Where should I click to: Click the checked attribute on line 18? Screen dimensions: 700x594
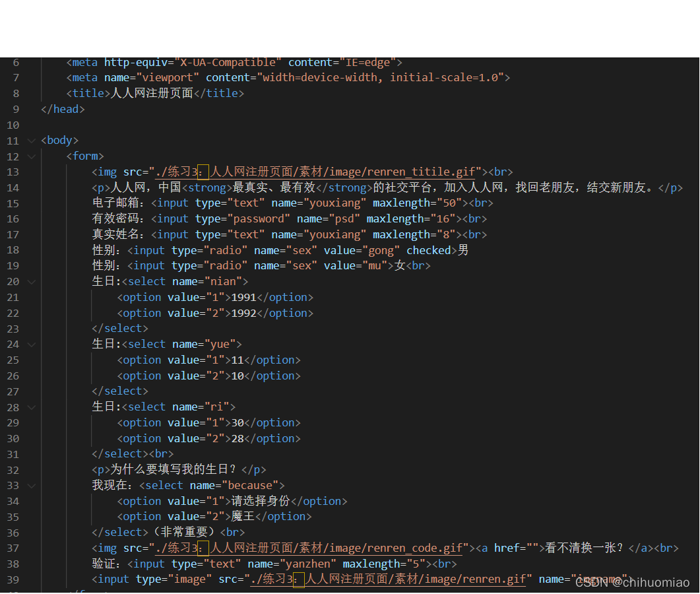(x=429, y=250)
